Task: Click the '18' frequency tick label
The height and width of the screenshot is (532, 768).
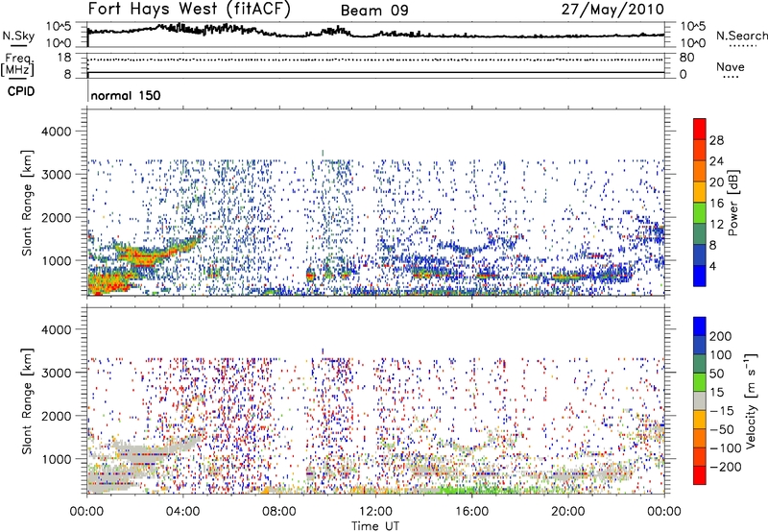Action: (64, 58)
